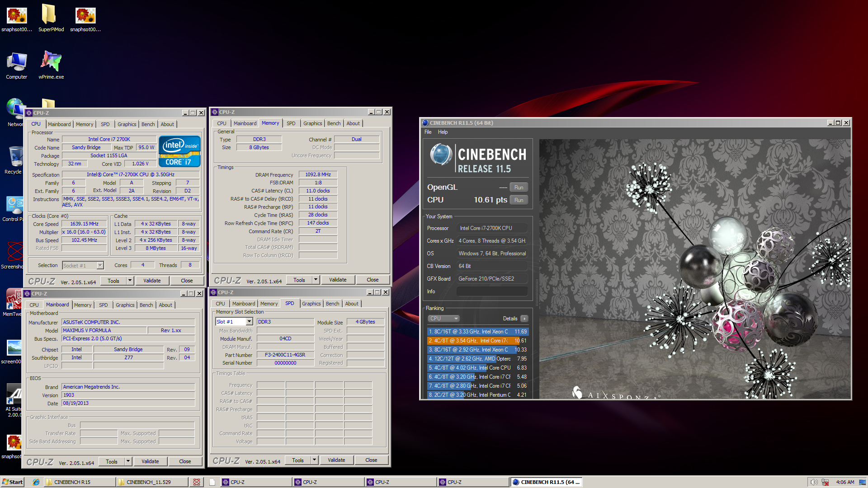Switch to Mainboard tab in top-left CPU-Z
The height and width of the screenshot is (488, 868).
coord(59,124)
